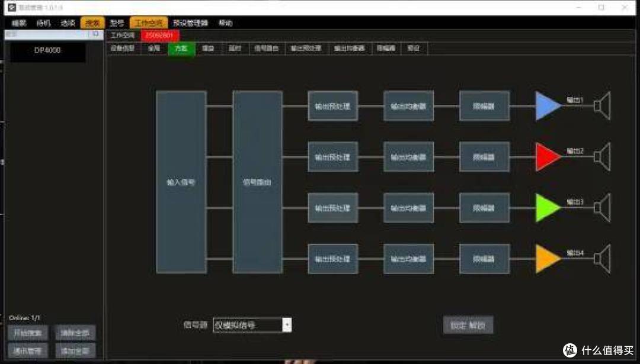
Task: Click the 锁定/解锁 lock-unlock button
Action: pos(468,326)
